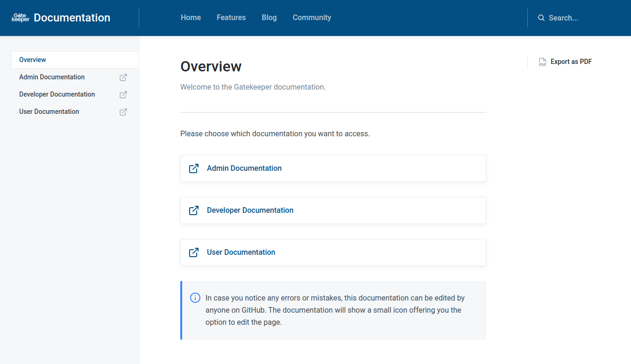The height and width of the screenshot is (364, 631).
Task: Click the external-link icon on Developer Documentation card
Action: point(194,210)
